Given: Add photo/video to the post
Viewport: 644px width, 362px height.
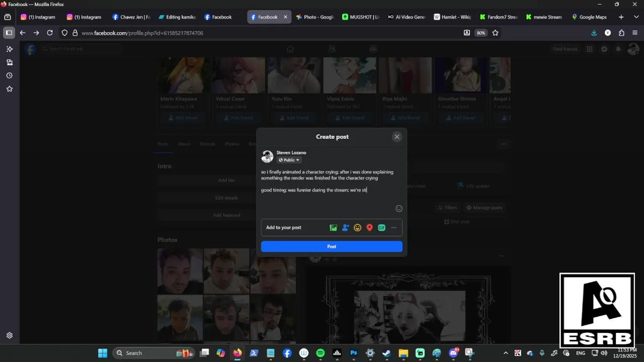Looking at the screenshot, I should coord(333,228).
